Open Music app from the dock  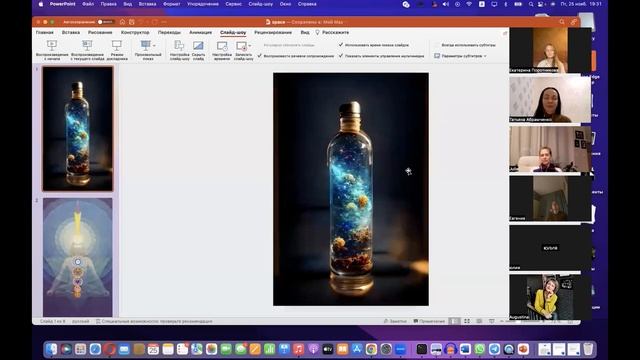coord(298,349)
